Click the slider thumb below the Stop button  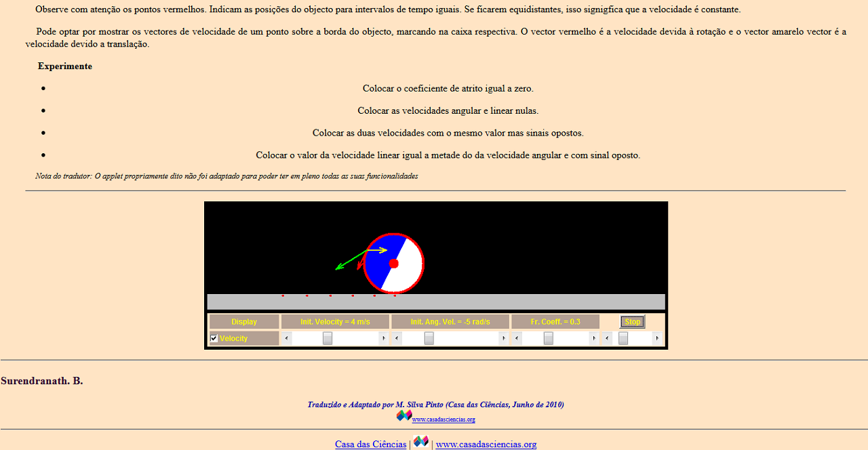tap(623, 338)
